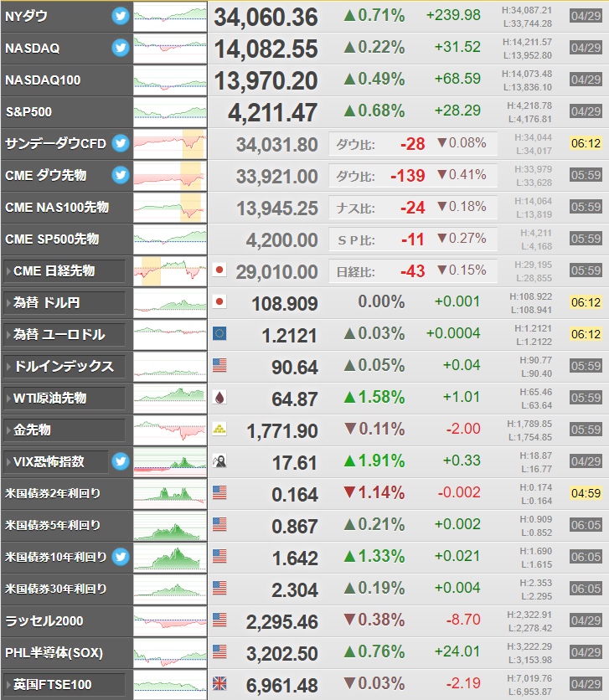
Task: Click the Twitter icon in the NASDAQ row
Action: coord(121,48)
